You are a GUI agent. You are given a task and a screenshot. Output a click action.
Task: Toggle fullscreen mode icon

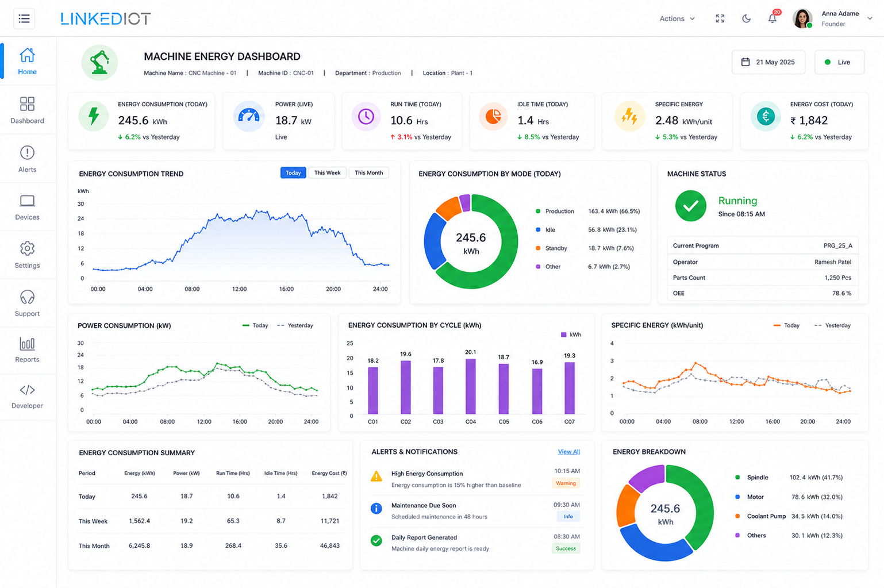pyautogui.click(x=720, y=18)
